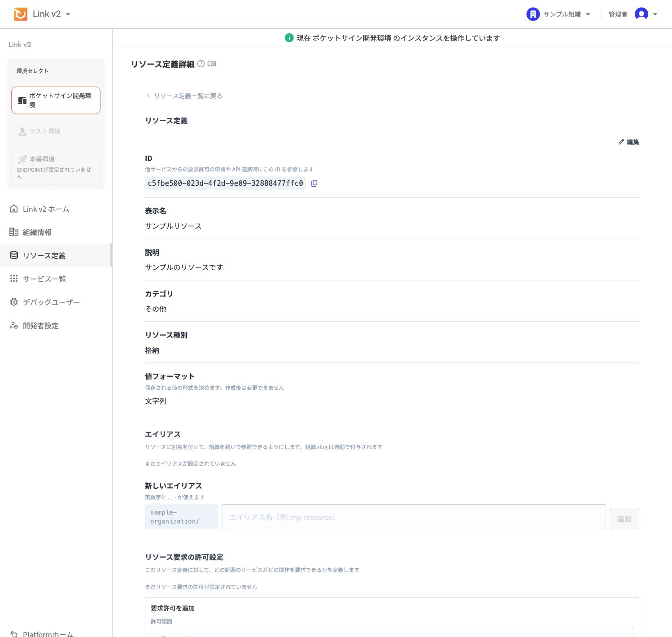Click the 要求許可を追加 heading
672x637 pixels.
pos(173,608)
